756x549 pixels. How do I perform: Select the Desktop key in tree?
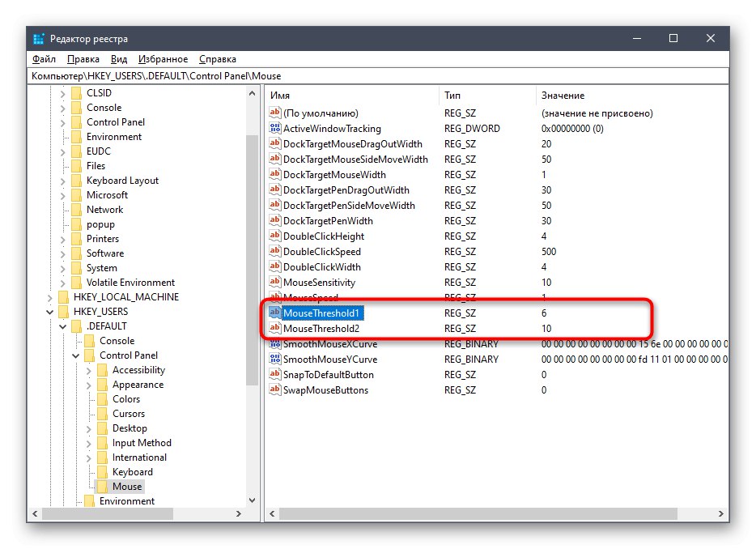130,428
